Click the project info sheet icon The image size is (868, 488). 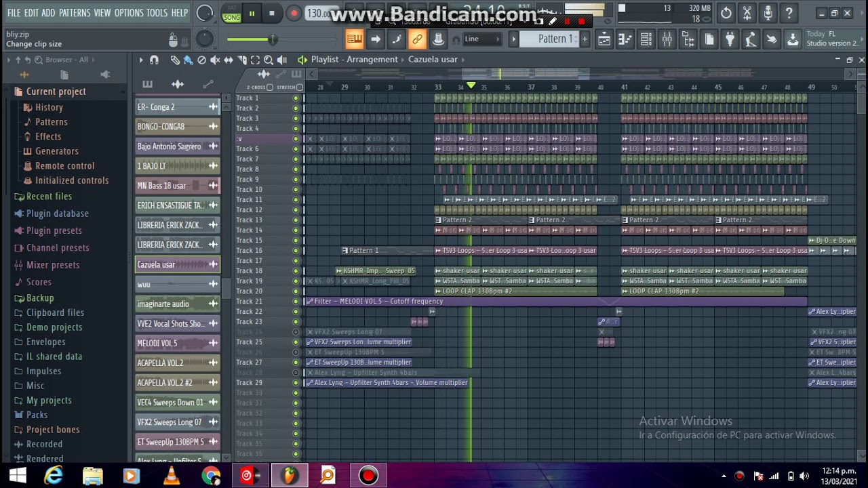[709, 39]
